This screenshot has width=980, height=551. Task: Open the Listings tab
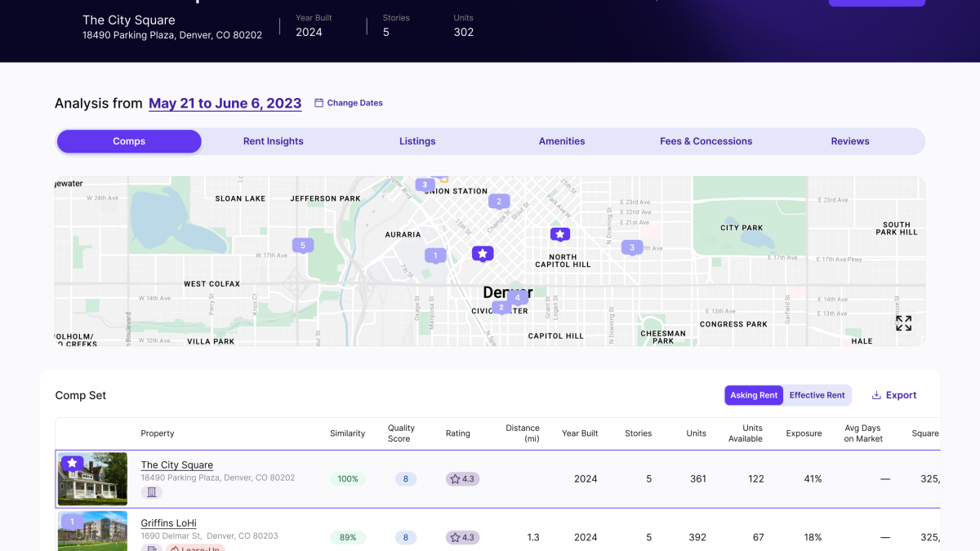click(x=417, y=141)
